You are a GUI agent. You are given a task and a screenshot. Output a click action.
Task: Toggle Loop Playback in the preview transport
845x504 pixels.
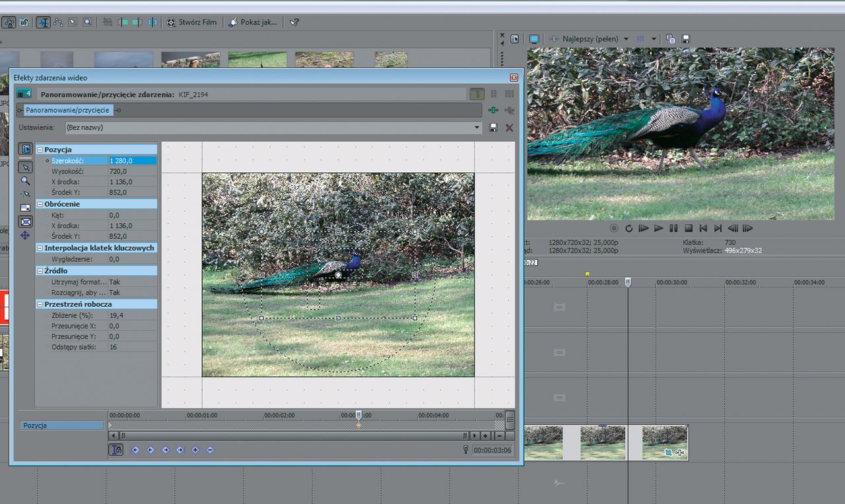628,228
